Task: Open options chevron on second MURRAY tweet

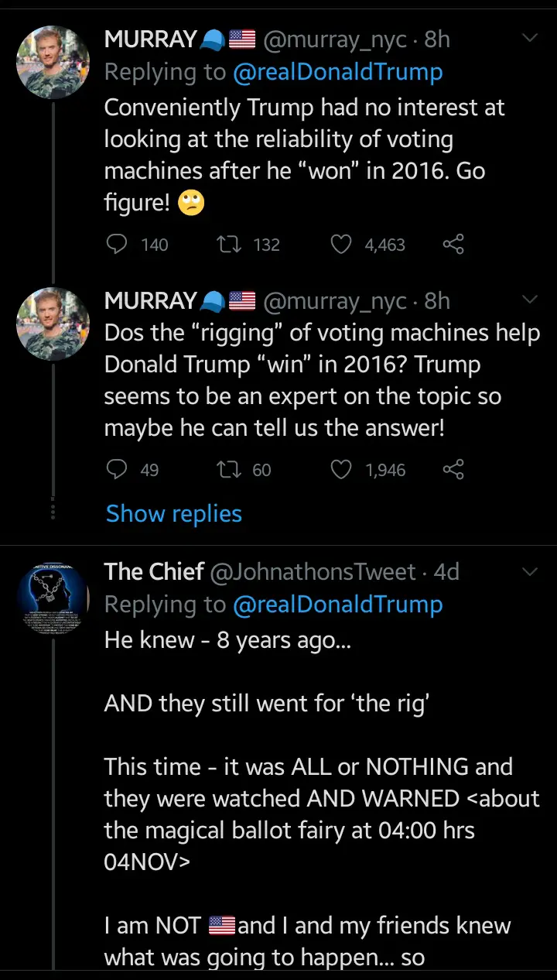Action: coord(530,300)
